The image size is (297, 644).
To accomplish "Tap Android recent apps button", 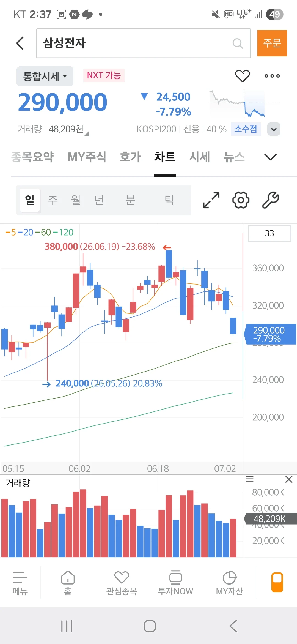I will (x=67, y=626).
